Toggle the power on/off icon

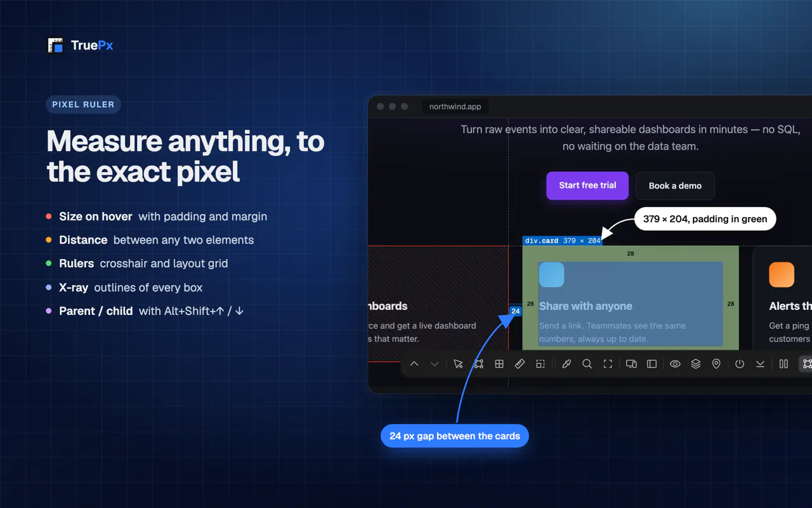coord(740,364)
